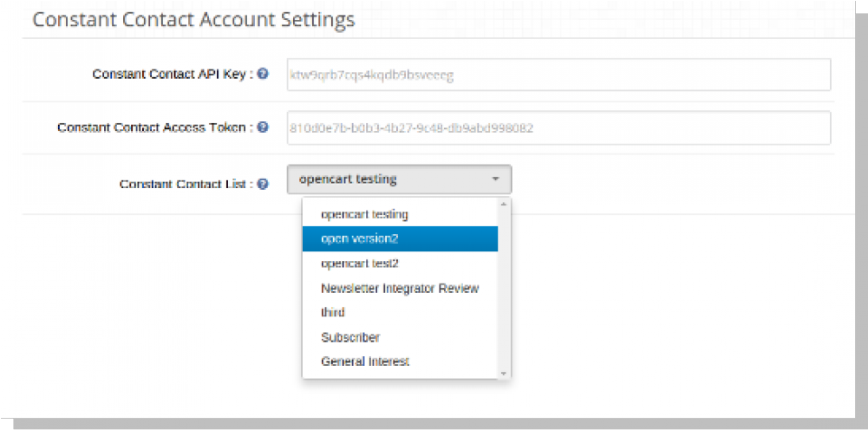Click the 'Constant Contact Access Token' label
Viewport: 868px width, 430px height.
pos(154,127)
